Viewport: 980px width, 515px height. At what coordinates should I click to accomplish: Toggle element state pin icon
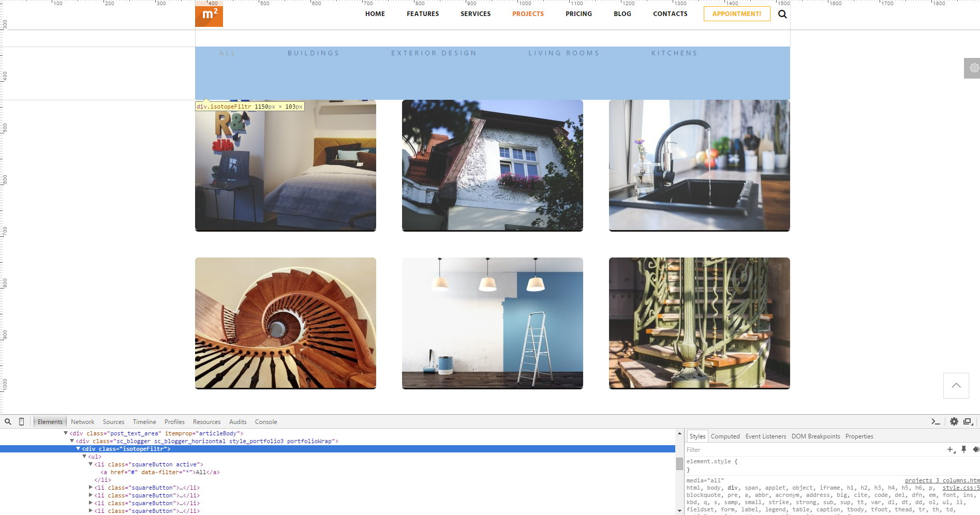[x=963, y=450]
